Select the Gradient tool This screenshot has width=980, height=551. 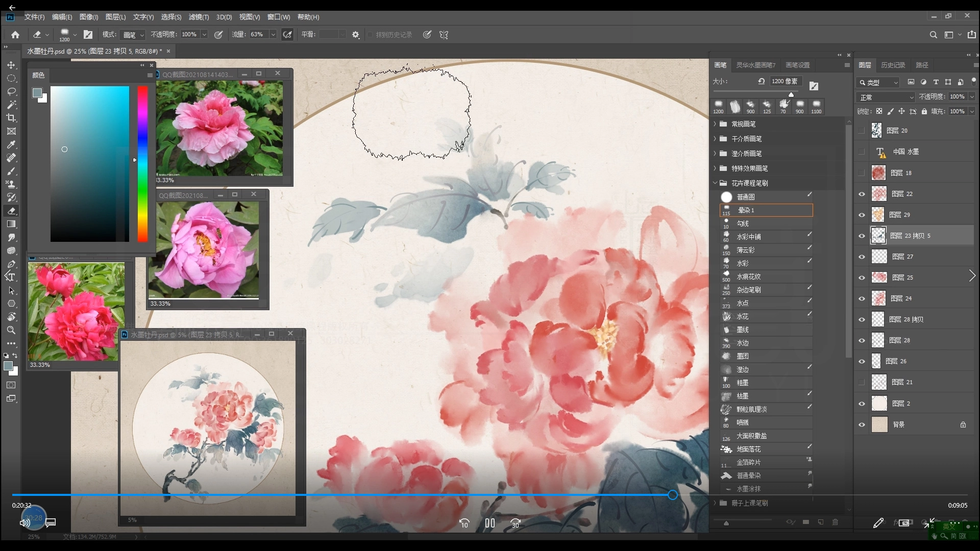(11, 224)
